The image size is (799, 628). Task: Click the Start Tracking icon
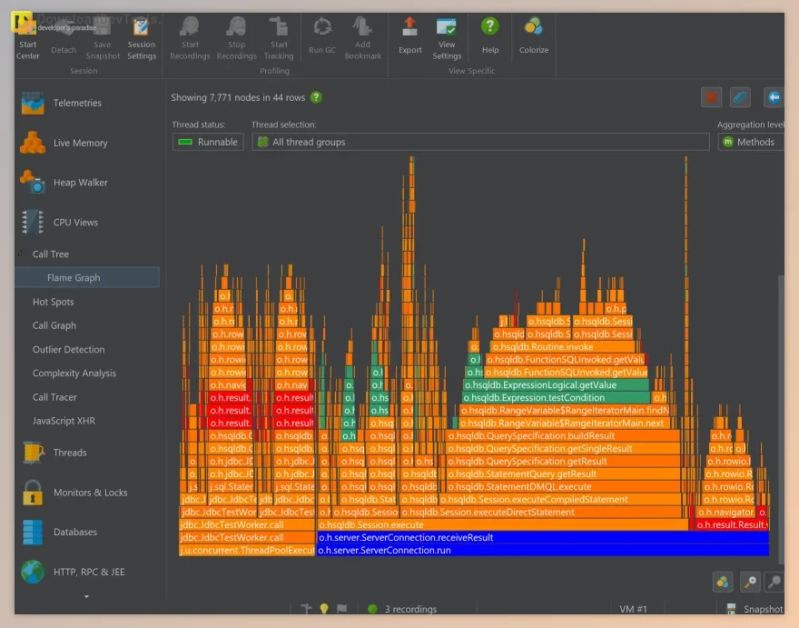279,37
